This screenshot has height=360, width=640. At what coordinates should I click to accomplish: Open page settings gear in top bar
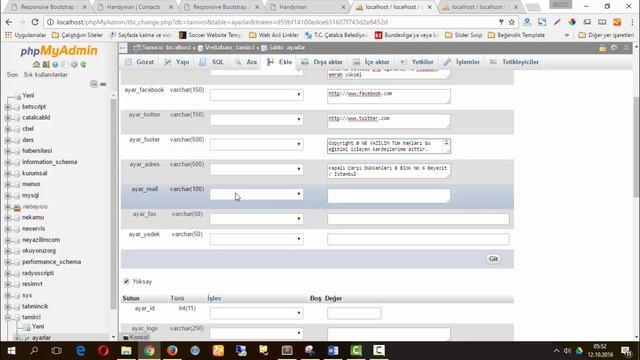click(614, 48)
